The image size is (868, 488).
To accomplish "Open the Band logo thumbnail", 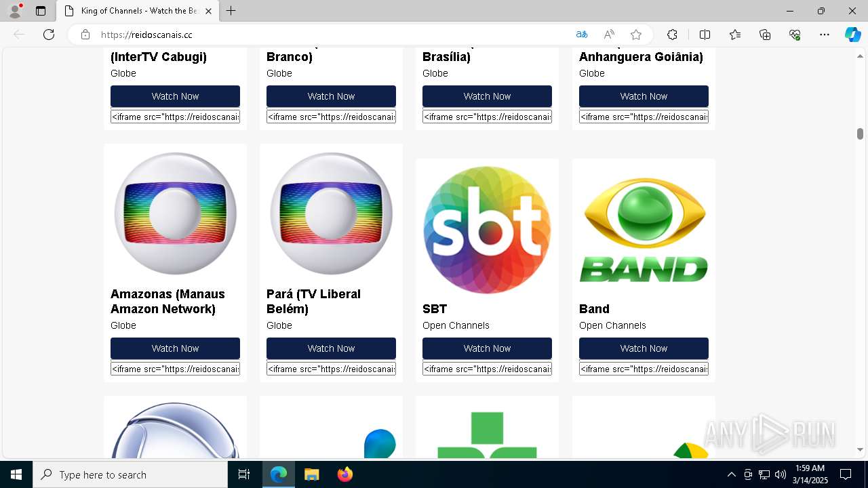I will (x=644, y=229).
